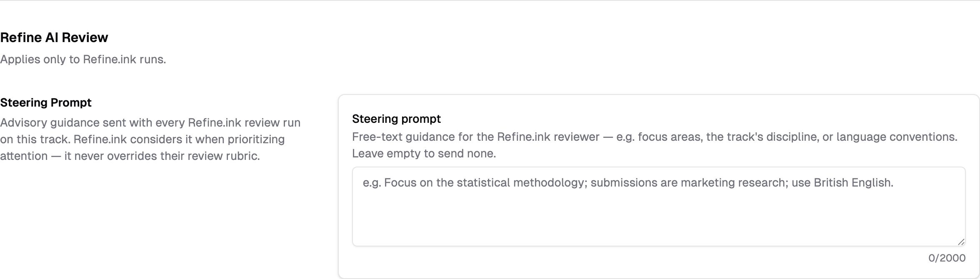Click the word 'Refine.ink' in the subtitle
Image resolution: width=980 pixels, height=279 pixels.
pos(110,60)
